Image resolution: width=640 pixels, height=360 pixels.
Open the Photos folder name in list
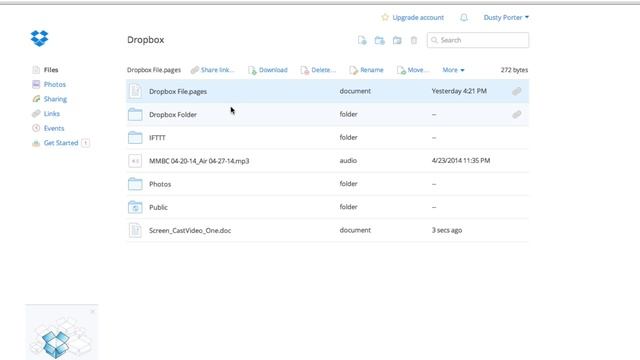click(160, 184)
